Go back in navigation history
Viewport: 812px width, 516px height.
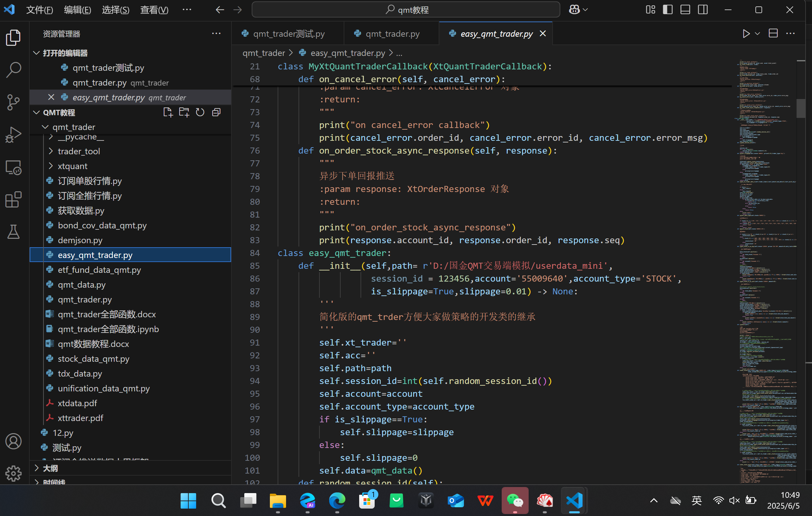220,10
